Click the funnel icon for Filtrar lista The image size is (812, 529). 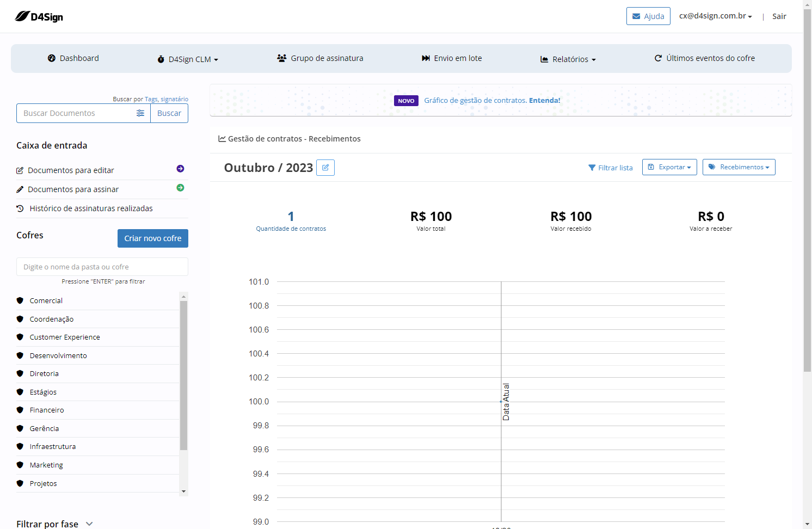pyautogui.click(x=592, y=168)
